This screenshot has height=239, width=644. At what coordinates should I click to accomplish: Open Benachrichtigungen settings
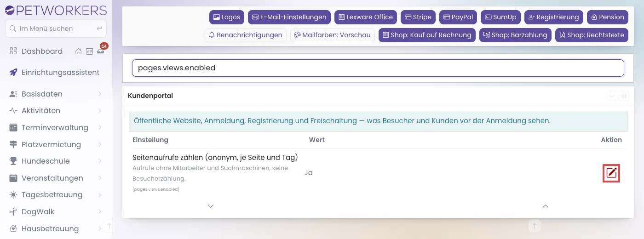(246, 35)
